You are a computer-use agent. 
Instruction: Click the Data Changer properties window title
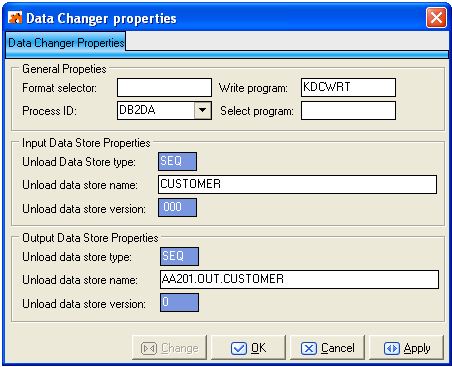coord(101,18)
